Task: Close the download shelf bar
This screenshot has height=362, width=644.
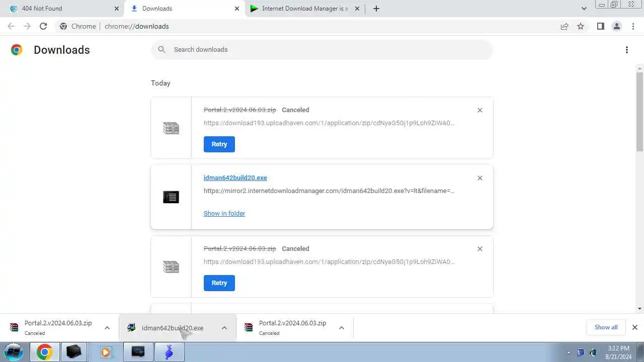Action: pyautogui.click(x=635, y=327)
